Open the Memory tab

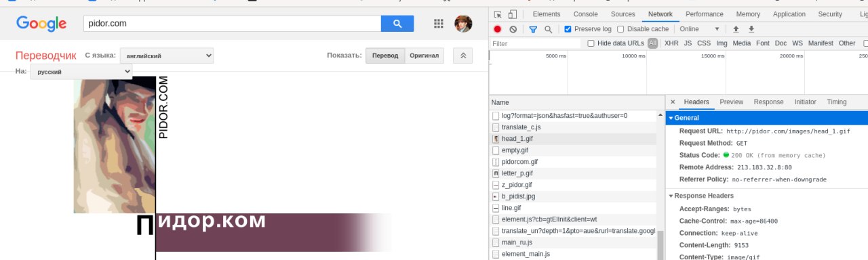point(748,14)
